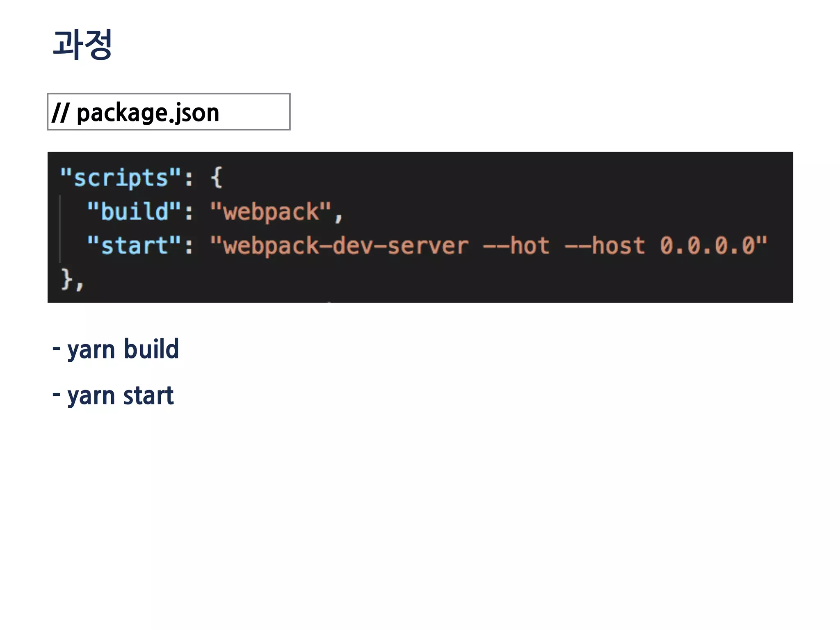Click the '- yarn start' bullet

[x=113, y=396]
